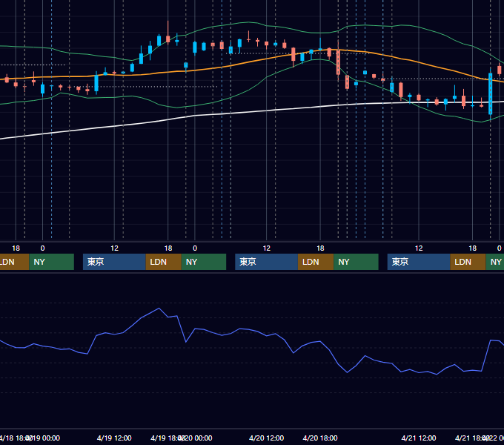Click the LDN session block on 4/20
This screenshot has width=504, height=445.
[316, 262]
